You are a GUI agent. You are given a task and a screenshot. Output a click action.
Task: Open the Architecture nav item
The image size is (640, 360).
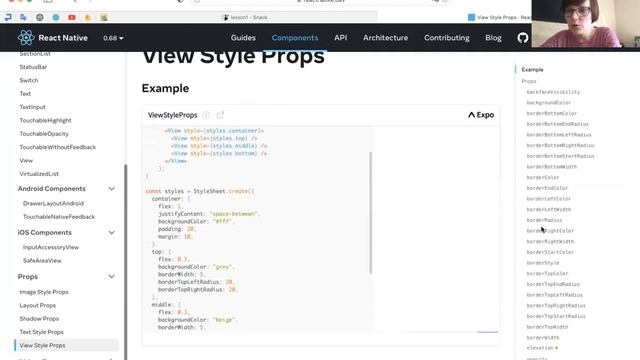pos(385,38)
